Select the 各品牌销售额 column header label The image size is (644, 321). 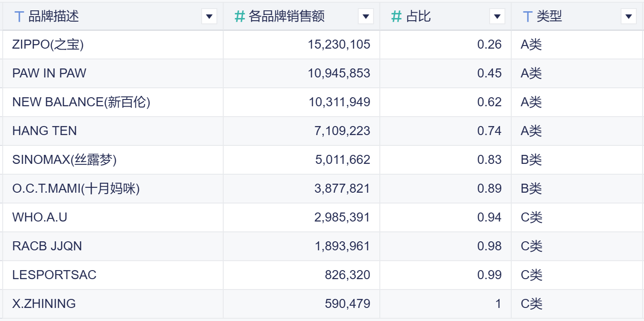click(x=287, y=17)
